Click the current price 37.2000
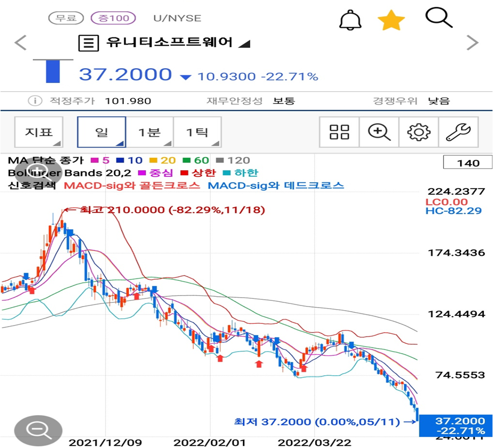 126,74
